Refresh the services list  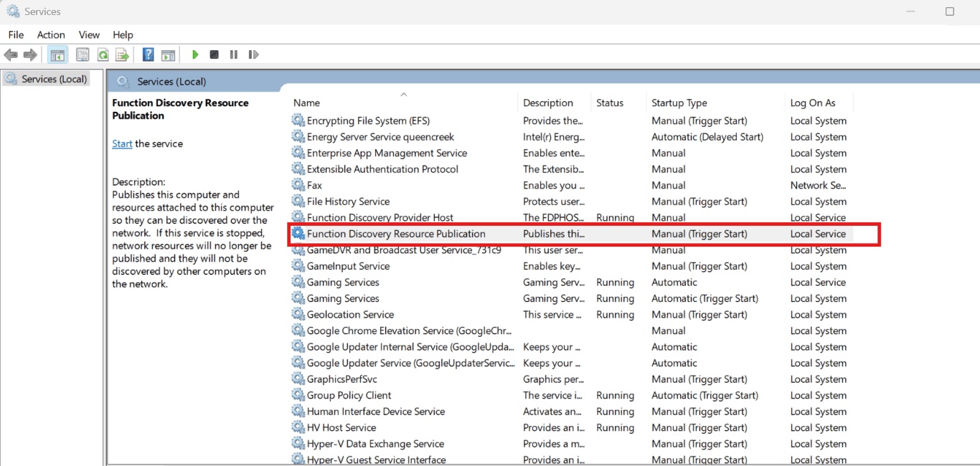(103, 54)
